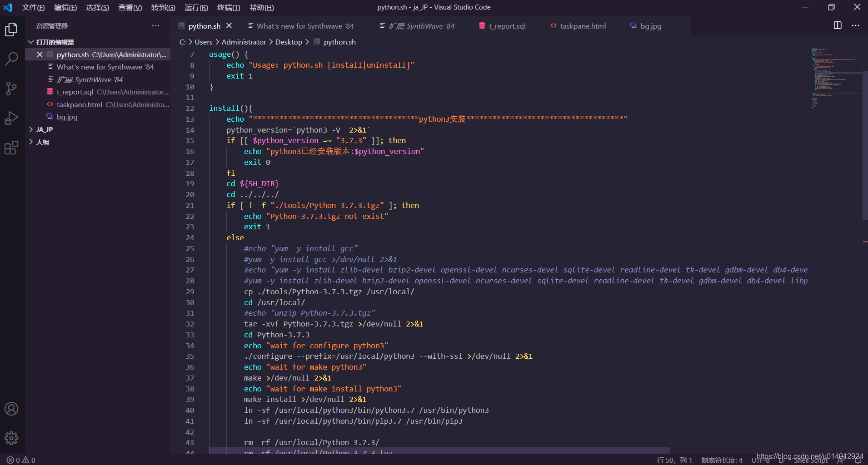The image size is (868, 465).
Task: Open the 查看(V) menu
Action: (x=130, y=7)
